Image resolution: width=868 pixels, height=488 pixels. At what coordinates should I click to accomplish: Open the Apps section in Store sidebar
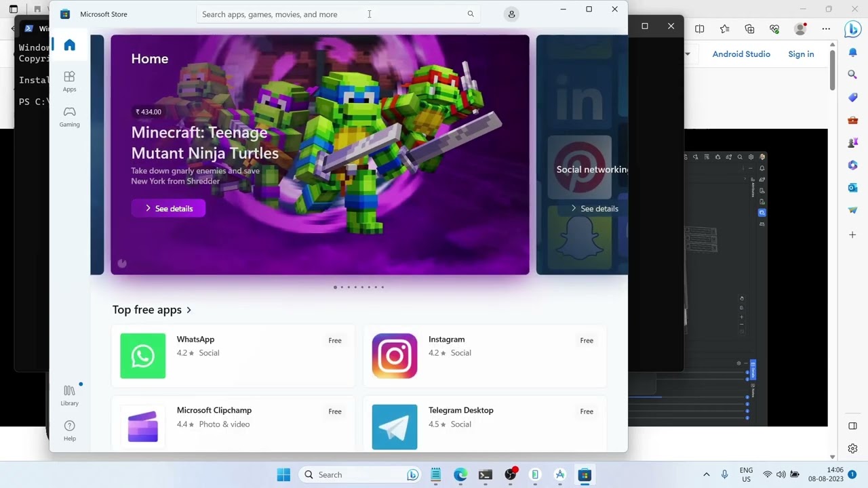[69, 81]
